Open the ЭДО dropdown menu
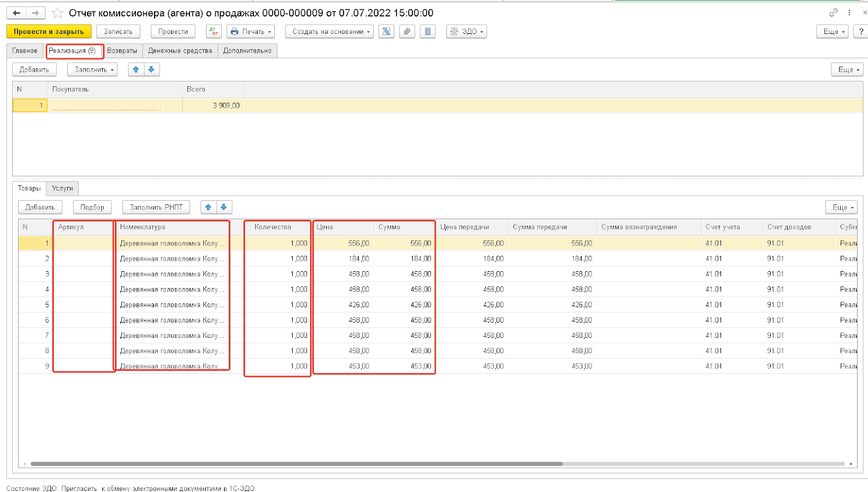Viewport: 868px width, 492px height. click(x=467, y=32)
